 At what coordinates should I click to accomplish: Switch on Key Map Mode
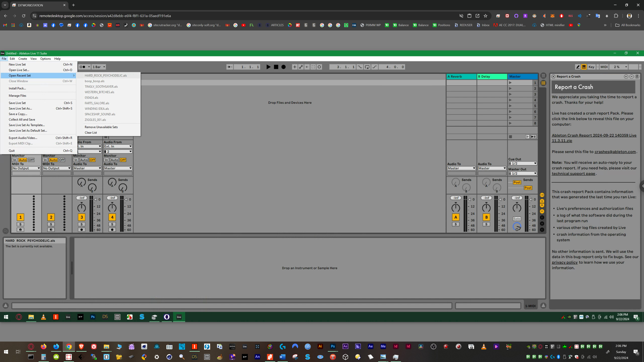click(x=591, y=67)
